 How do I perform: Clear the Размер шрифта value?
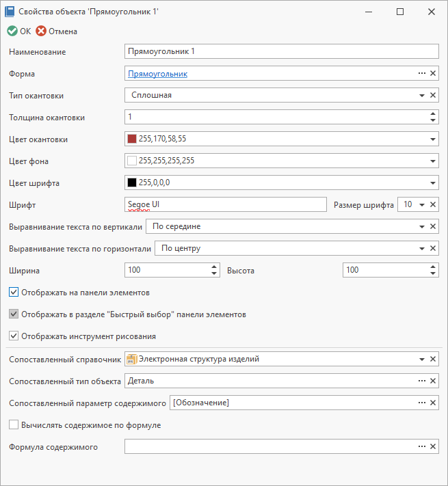pos(433,204)
